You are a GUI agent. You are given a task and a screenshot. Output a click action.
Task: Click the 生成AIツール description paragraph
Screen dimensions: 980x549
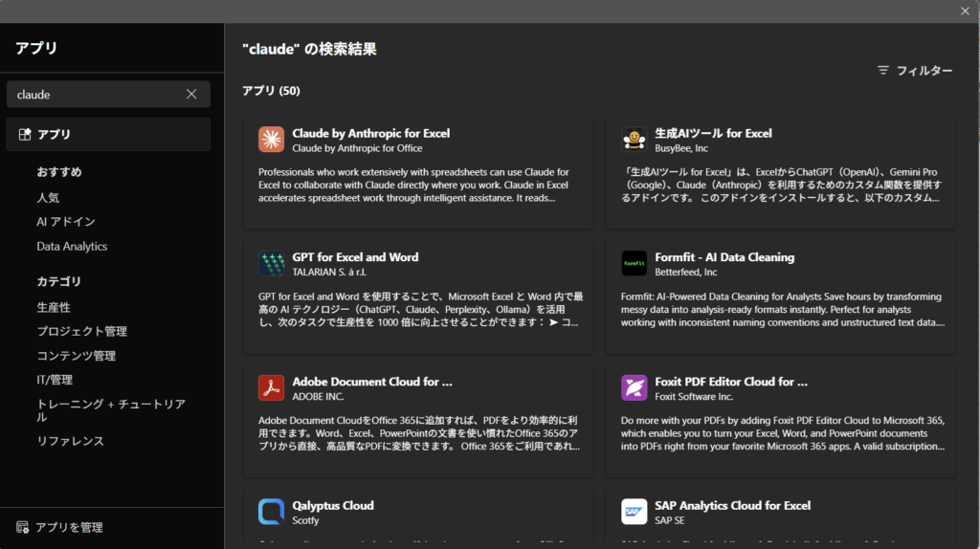781,185
